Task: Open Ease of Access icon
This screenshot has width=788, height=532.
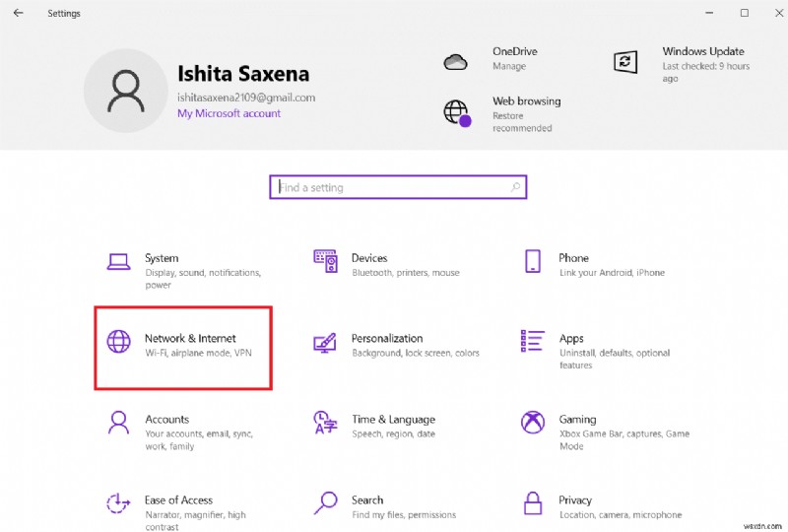Action: point(118,503)
